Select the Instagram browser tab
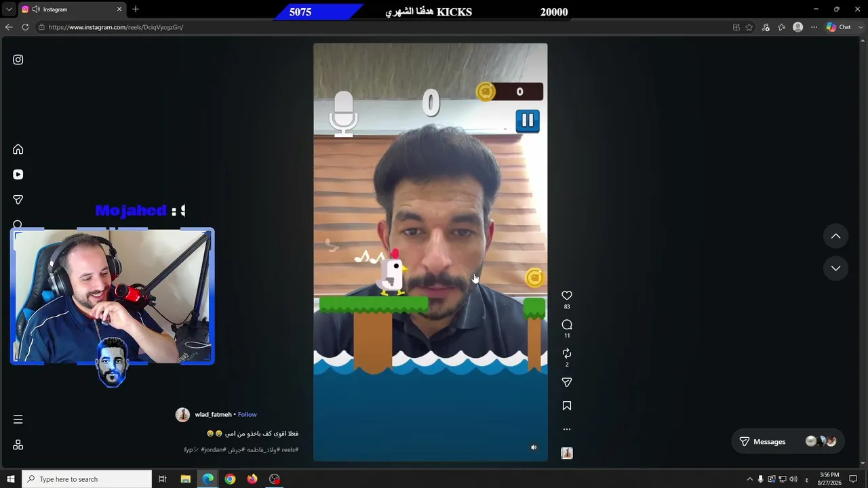 click(x=72, y=9)
